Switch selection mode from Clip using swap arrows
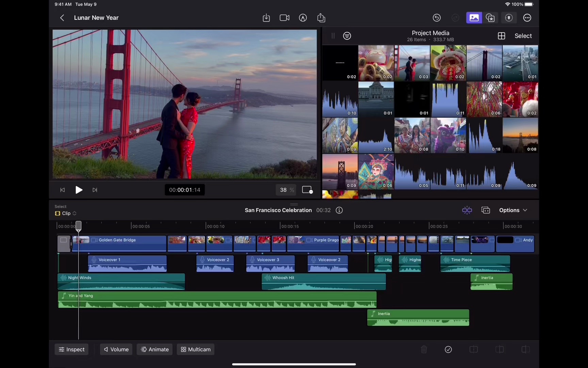 74,213
